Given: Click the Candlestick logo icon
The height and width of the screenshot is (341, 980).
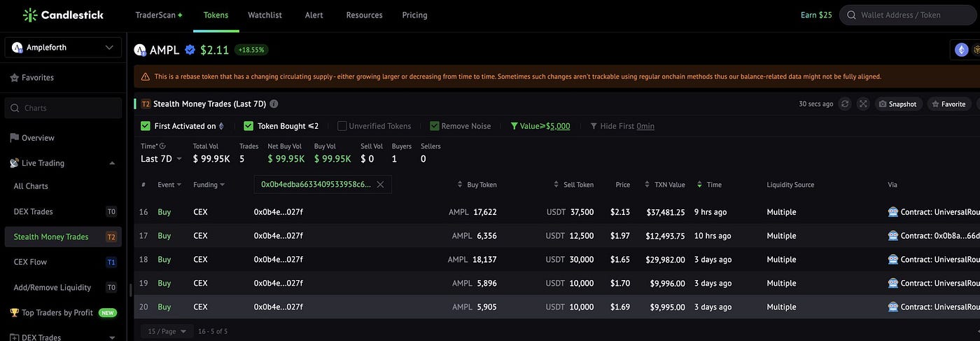Looking at the screenshot, I should click(x=30, y=15).
